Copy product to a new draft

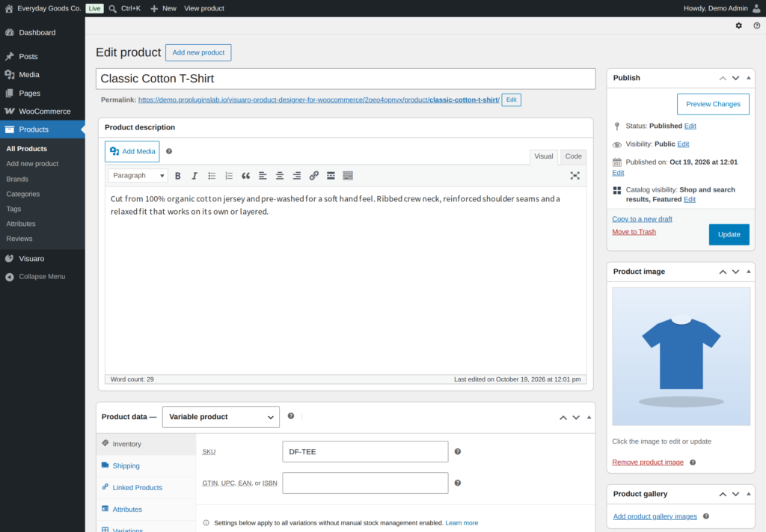[642, 218]
